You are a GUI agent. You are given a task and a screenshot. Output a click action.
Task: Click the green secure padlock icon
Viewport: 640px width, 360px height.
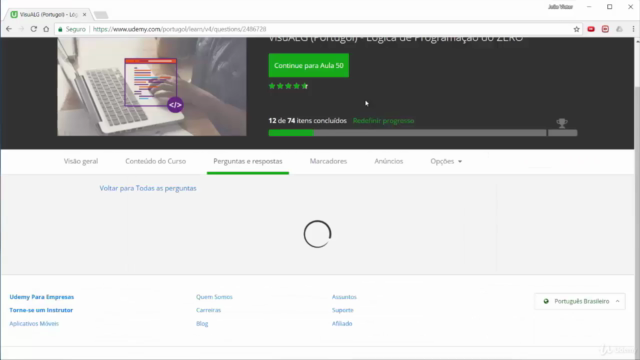[60, 29]
